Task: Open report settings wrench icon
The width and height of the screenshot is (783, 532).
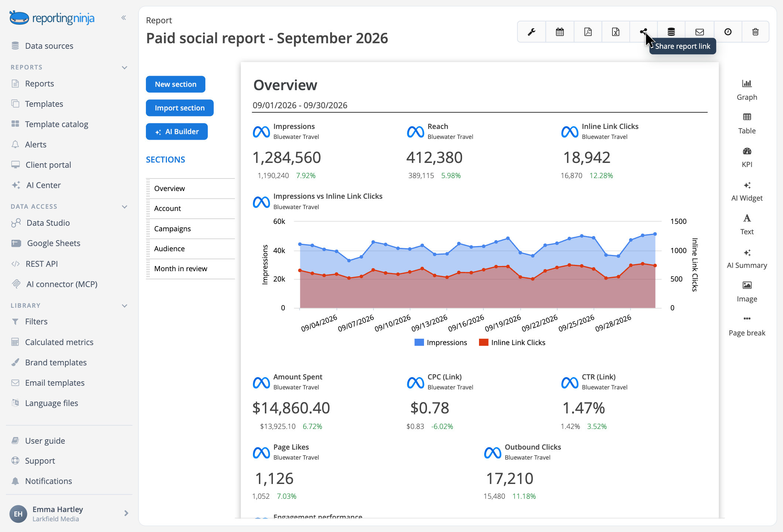Action: [531, 32]
